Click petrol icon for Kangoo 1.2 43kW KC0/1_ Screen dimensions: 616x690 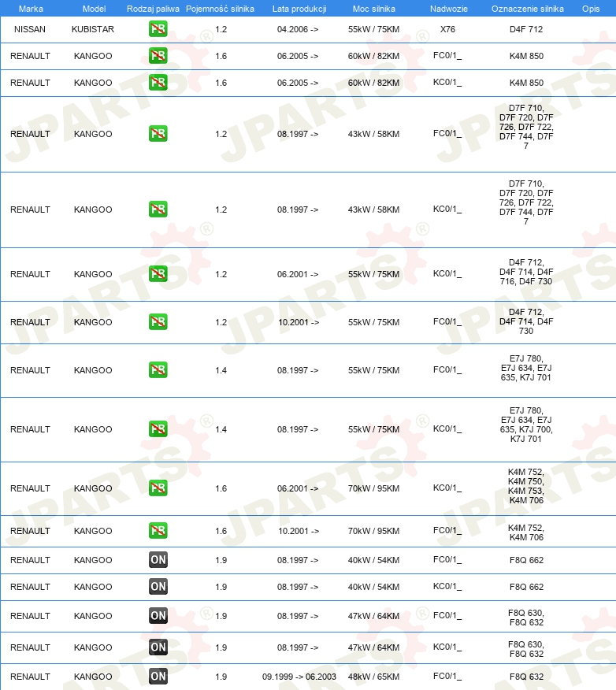pyautogui.click(x=158, y=209)
